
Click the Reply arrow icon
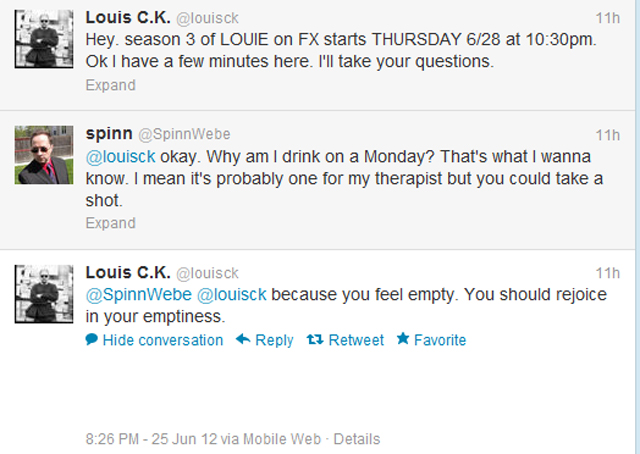tap(242, 340)
